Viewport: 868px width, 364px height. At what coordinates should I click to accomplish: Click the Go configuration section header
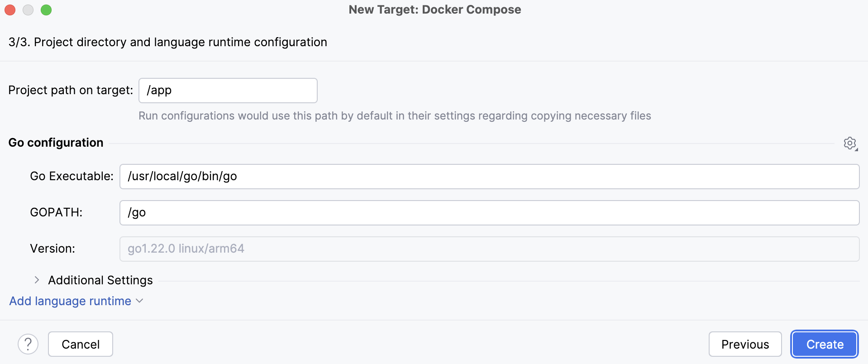[56, 143]
